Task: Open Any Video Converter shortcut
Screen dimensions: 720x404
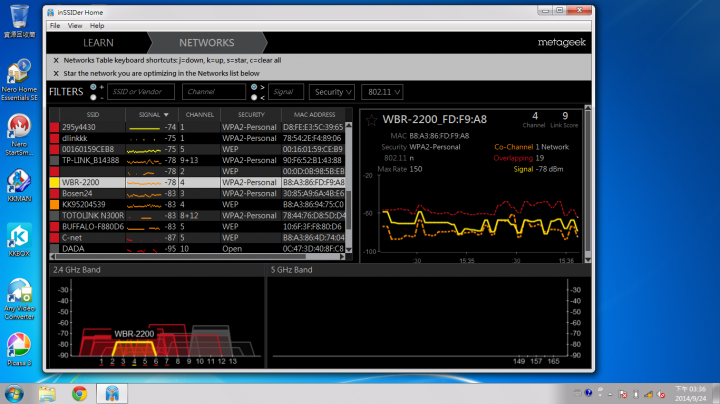Action: [19, 299]
